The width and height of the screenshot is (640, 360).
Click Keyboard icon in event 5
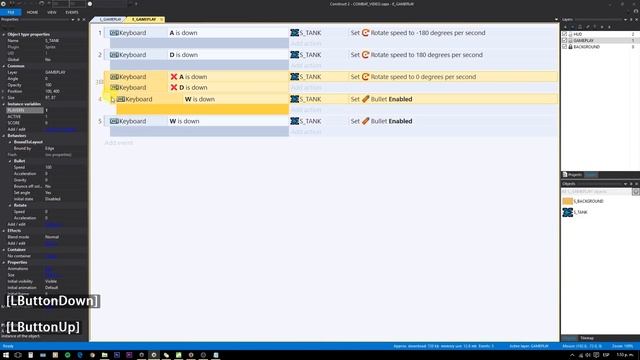point(114,121)
